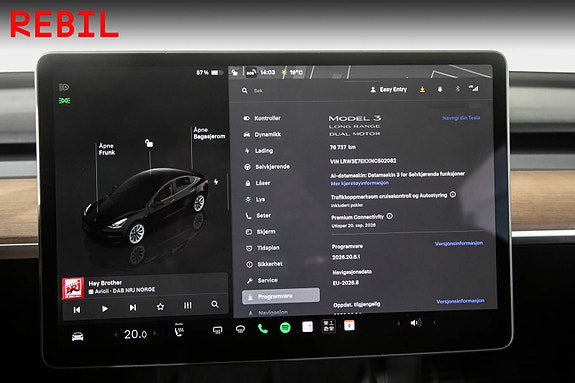The image size is (575, 383).
Task: Click the yellow software download icon
Action: (422, 89)
